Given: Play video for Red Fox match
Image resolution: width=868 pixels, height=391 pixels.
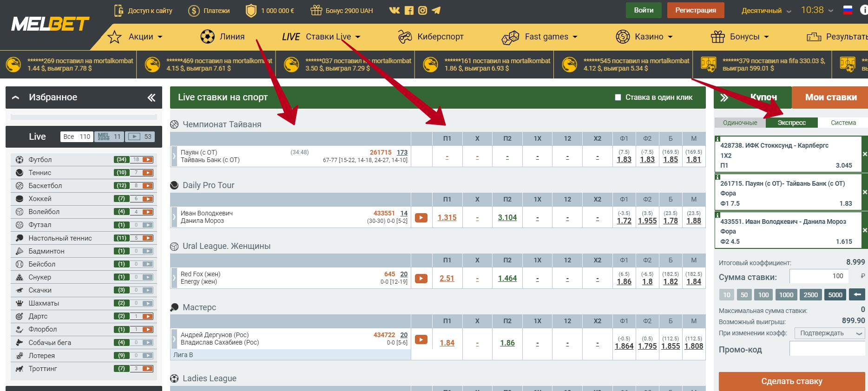Looking at the screenshot, I should point(421,278).
